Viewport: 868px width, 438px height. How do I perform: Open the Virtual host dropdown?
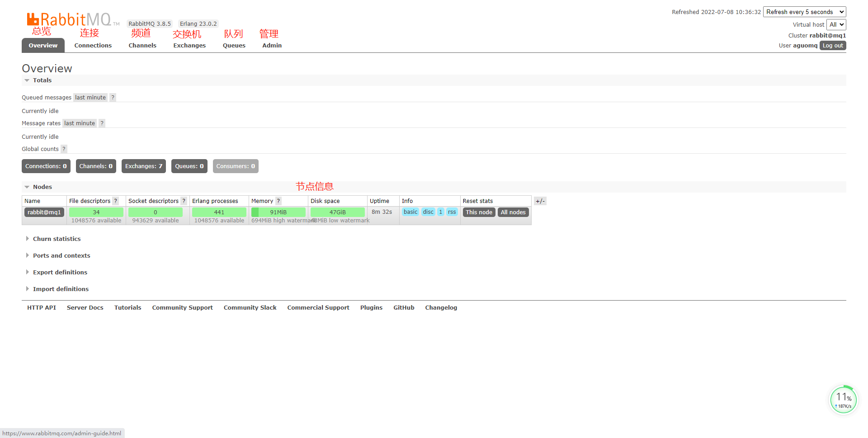[x=836, y=24]
